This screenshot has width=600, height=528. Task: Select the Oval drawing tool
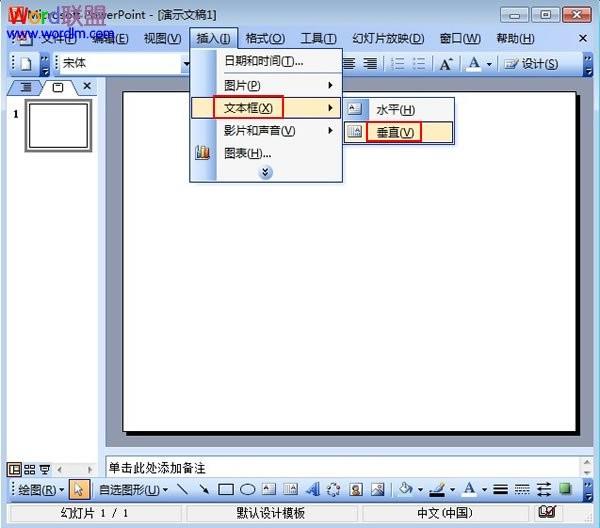248,489
